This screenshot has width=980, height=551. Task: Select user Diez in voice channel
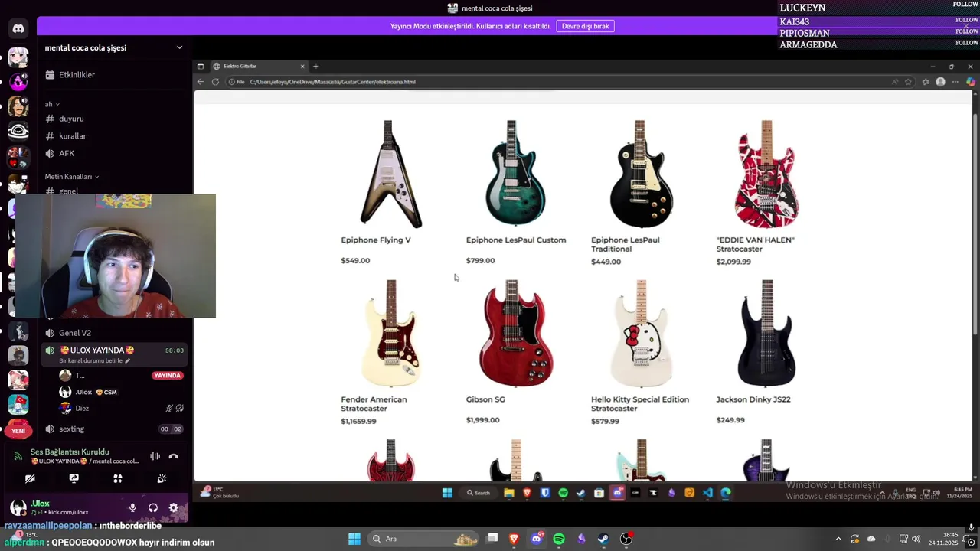coord(82,409)
